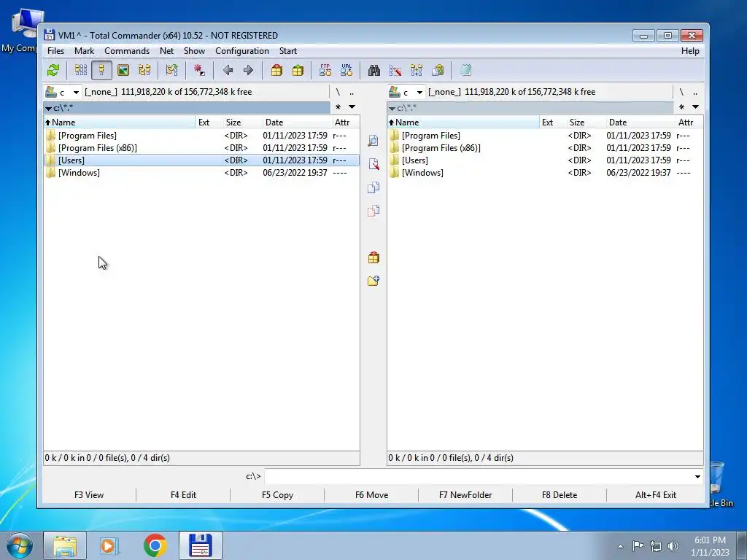Screen dimensions: 747x560
Task: Show the directory tree toolbar icon
Action: pos(144,71)
